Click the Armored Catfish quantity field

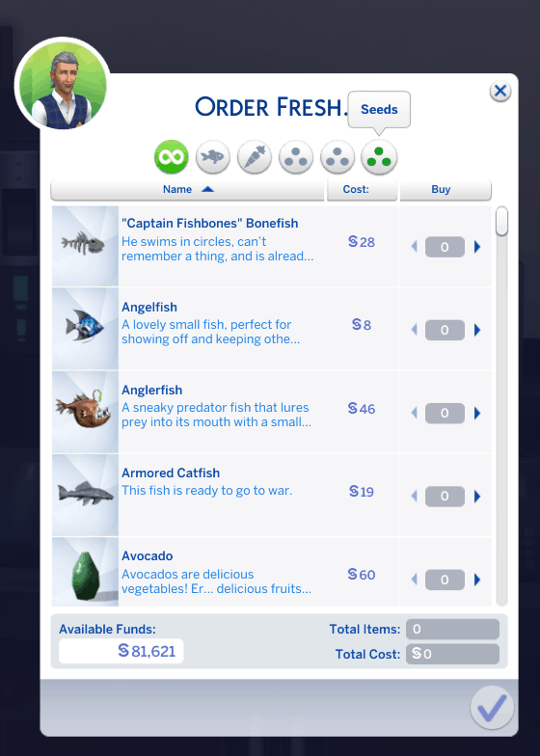(x=445, y=496)
